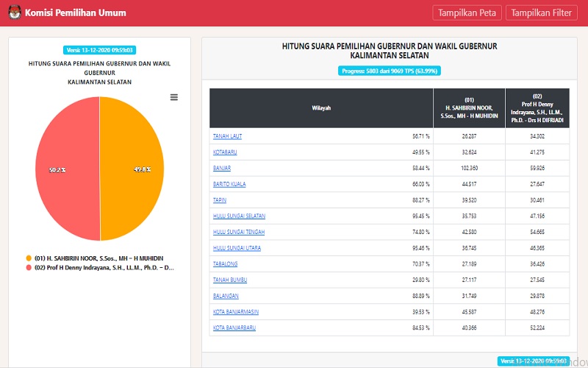Toggle orange legend marker for candidate 01
Screen dimensions: 588x368
point(29,258)
